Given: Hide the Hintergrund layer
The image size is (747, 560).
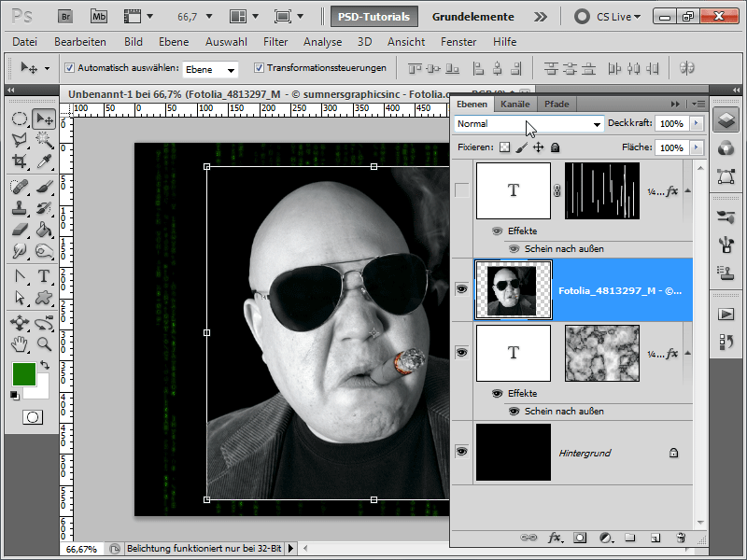Looking at the screenshot, I should click(x=461, y=451).
